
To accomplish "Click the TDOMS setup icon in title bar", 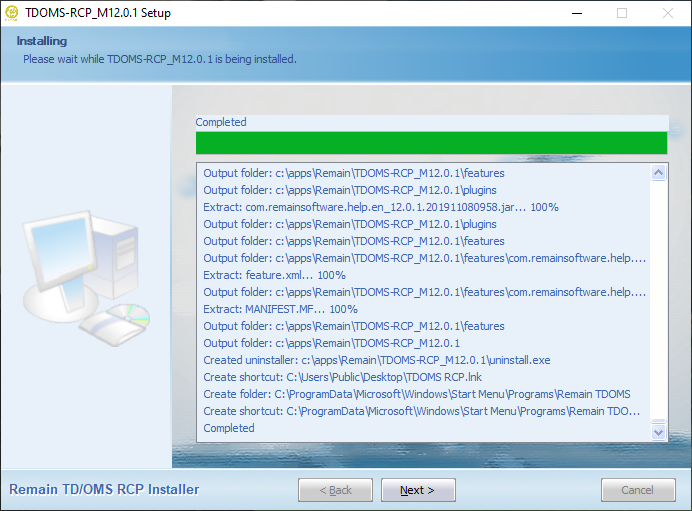I will pyautogui.click(x=12, y=13).
